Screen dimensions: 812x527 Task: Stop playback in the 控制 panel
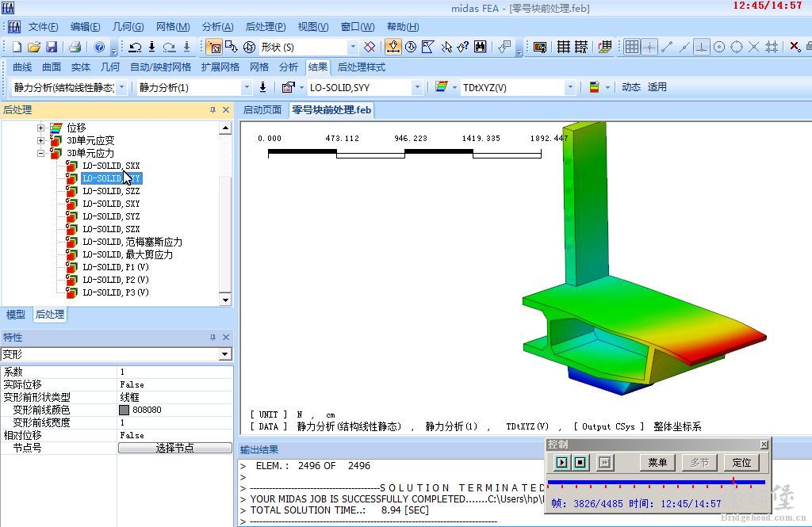click(x=580, y=462)
